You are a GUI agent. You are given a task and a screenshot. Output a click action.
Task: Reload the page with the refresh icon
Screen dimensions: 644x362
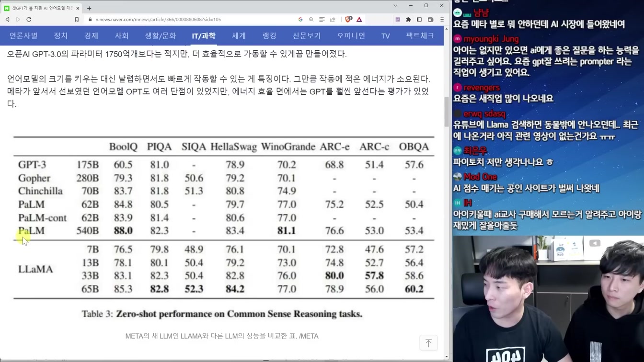pyautogui.click(x=29, y=20)
